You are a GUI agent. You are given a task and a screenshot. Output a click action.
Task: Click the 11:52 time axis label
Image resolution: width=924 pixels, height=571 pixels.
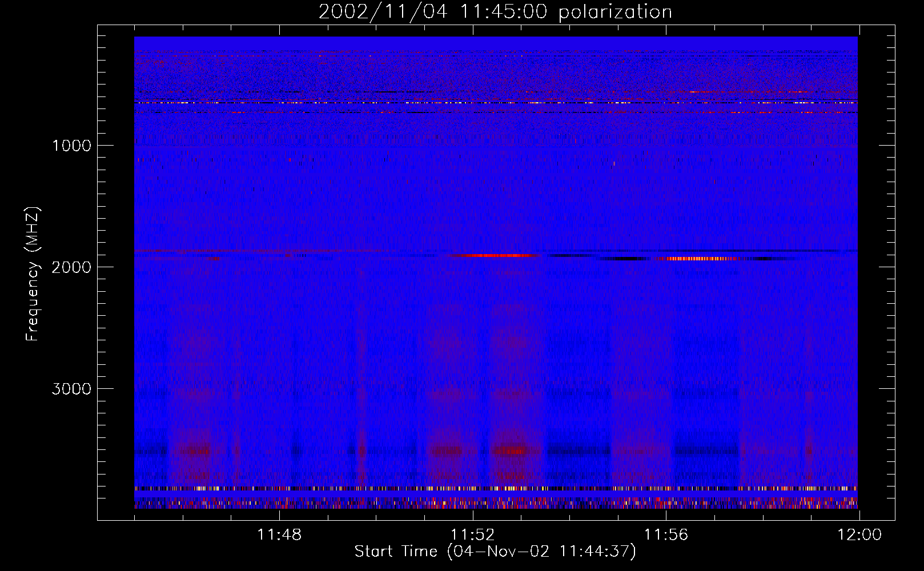point(472,535)
